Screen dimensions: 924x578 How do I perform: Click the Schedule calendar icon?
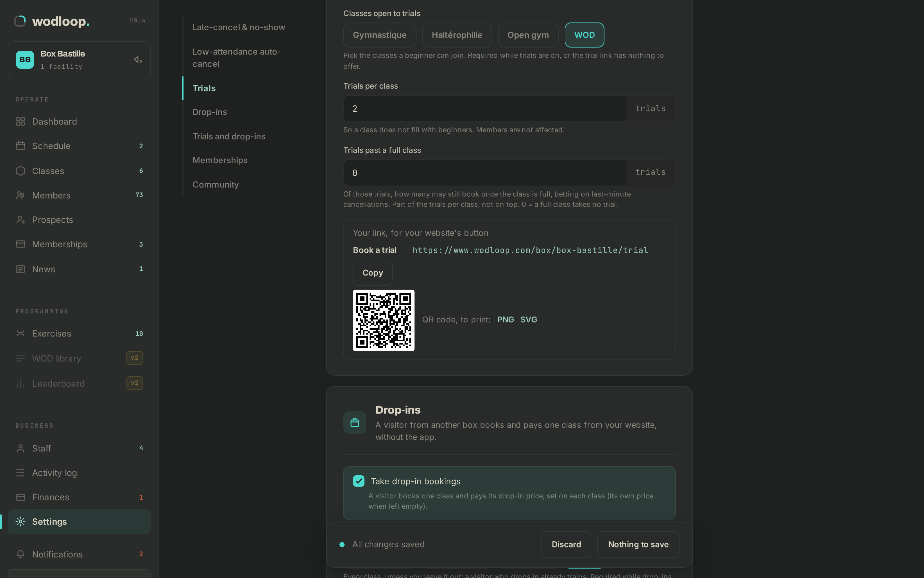pyautogui.click(x=21, y=146)
